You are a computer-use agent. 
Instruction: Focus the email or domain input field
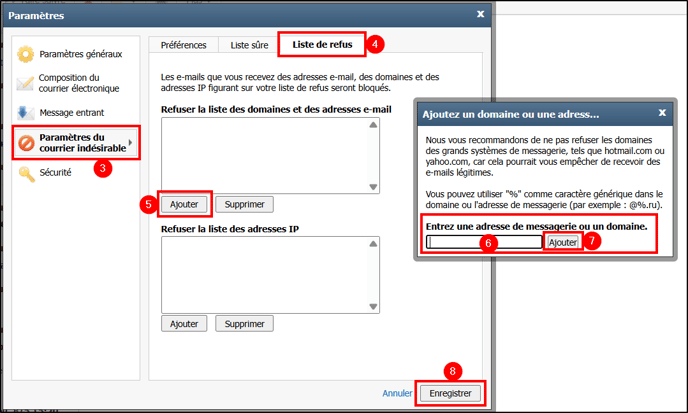pos(484,242)
